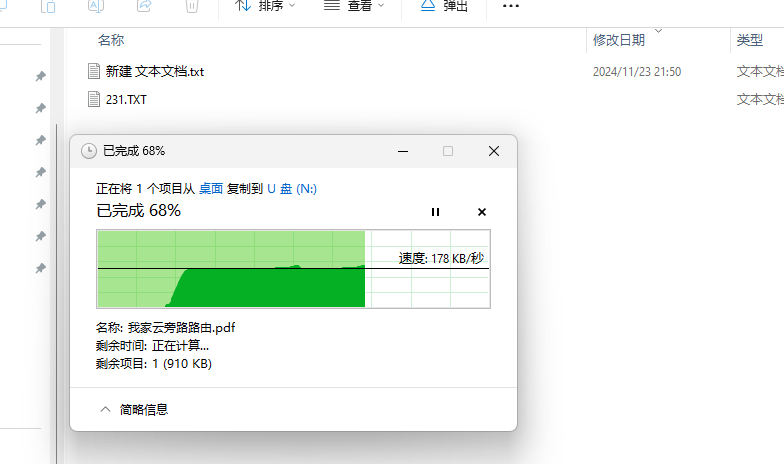Open the three-dot more options menu
The width and height of the screenshot is (784, 464).
511,6
